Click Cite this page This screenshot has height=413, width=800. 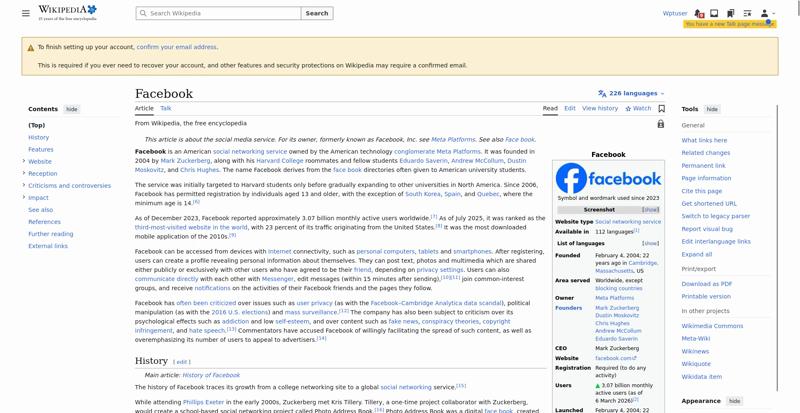click(702, 191)
